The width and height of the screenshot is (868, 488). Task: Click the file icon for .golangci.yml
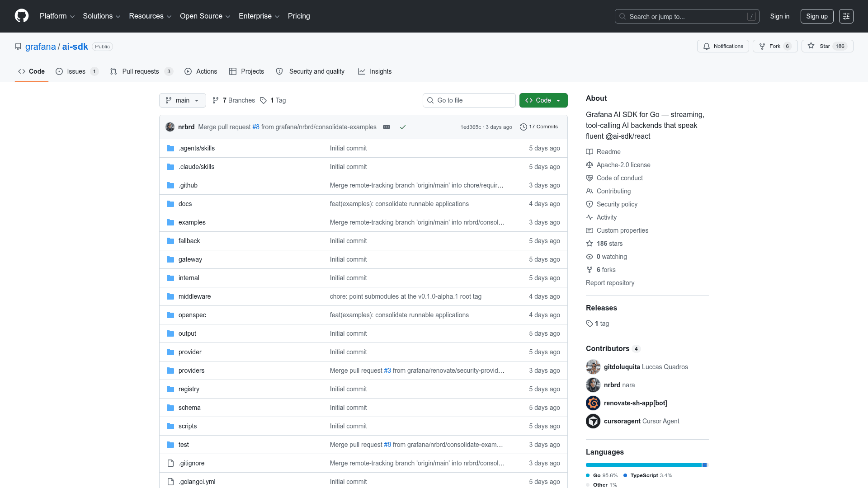(170, 482)
